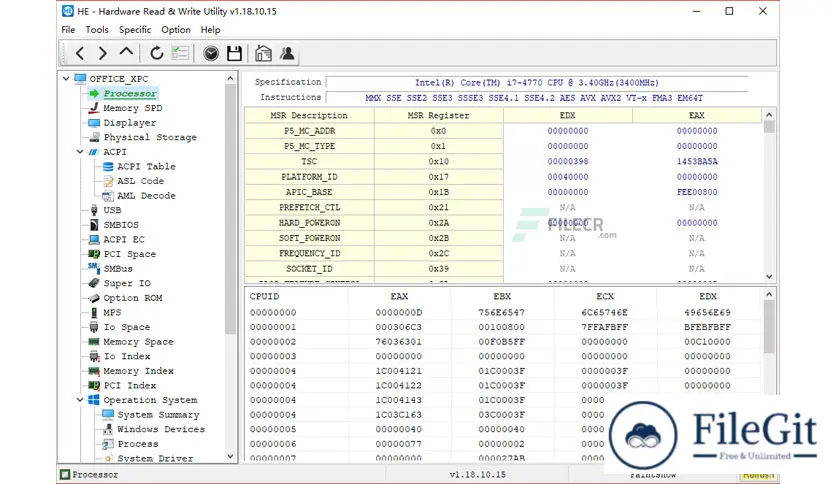This screenshot has height=484, width=836.
Task: Select PCI Index in the tree
Action: click(130, 385)
